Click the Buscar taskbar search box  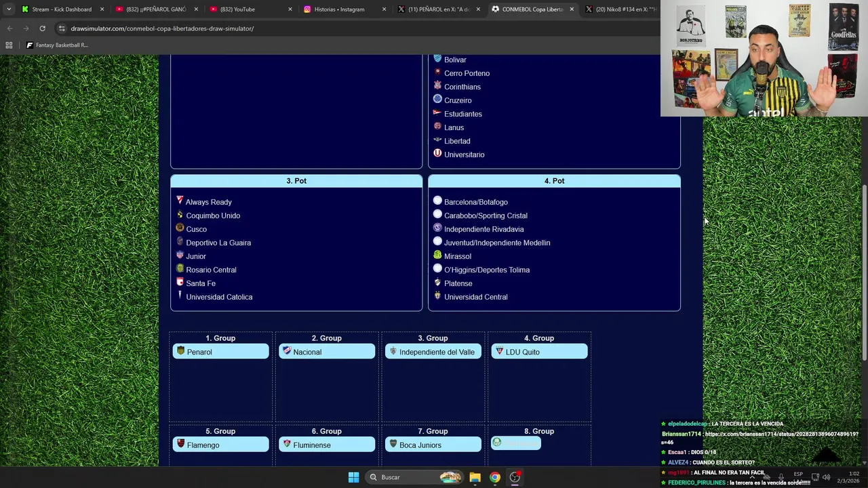[414, 477]
